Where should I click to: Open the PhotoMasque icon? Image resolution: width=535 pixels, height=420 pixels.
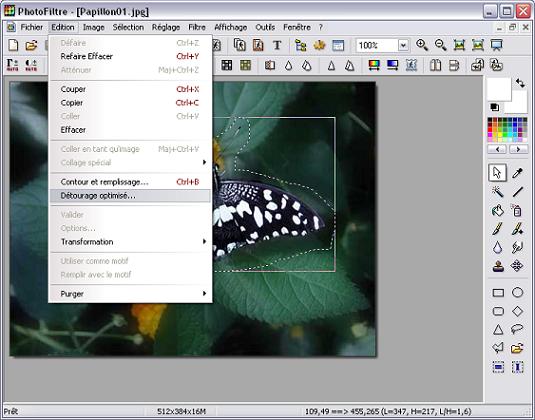[411, 65]
